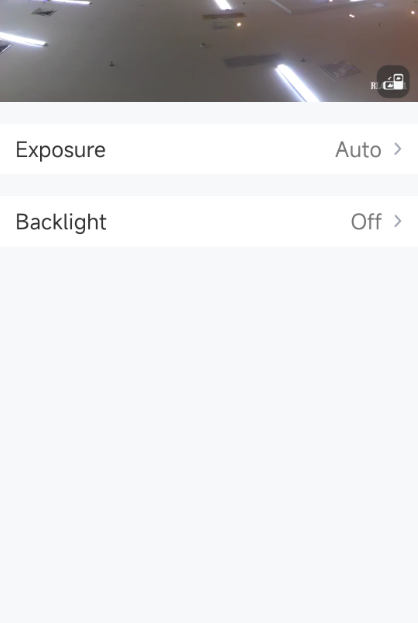
Task: Click the Reolink watermark on the preview
Action: tap(389, 85)
